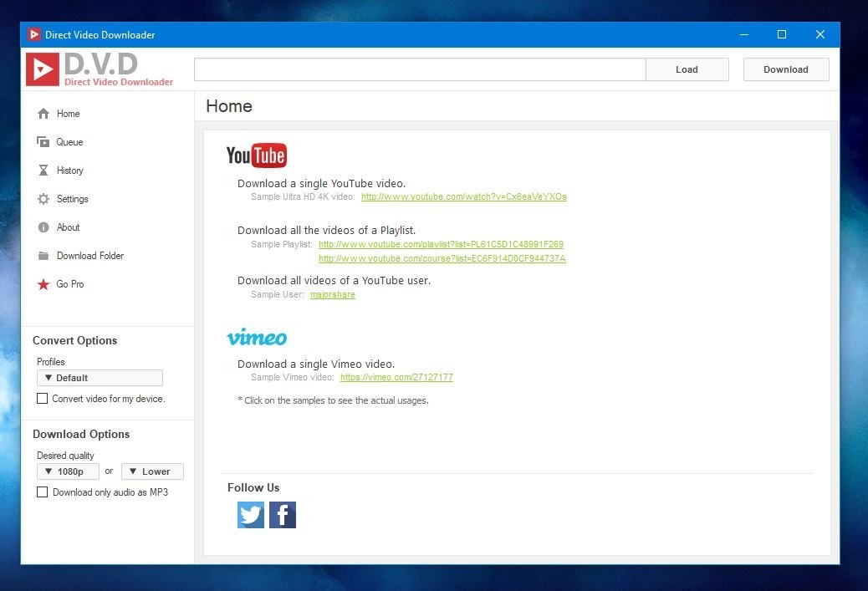Click 'Download a single YouTube video.' text
Image resolution: width=868 pixels, height=591 pixels.
click(322, 183)
